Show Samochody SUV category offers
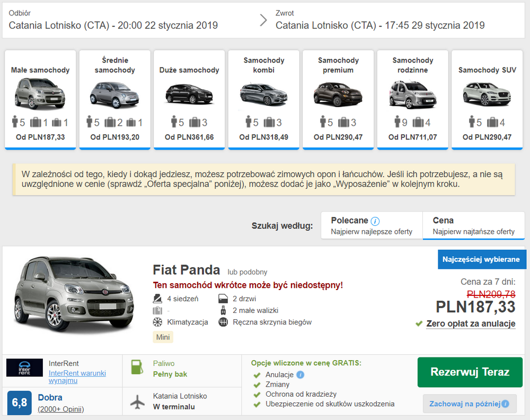The image size is (530, 420). pos(487,100)
